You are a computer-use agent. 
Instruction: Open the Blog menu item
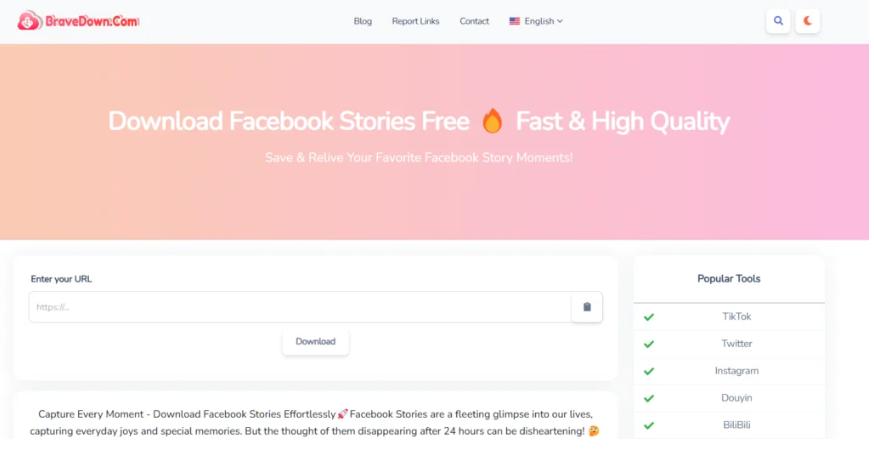pyautogui.click(x=362, y=21)
